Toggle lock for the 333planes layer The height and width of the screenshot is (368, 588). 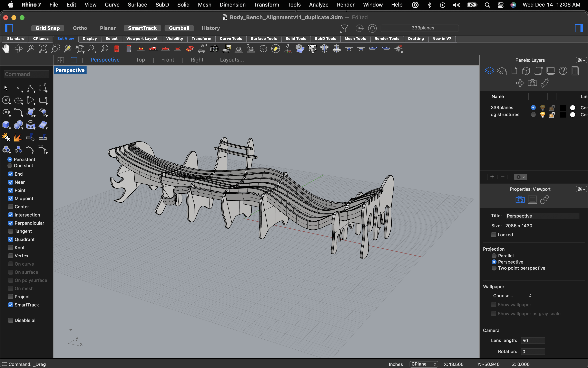click(552, 108)
